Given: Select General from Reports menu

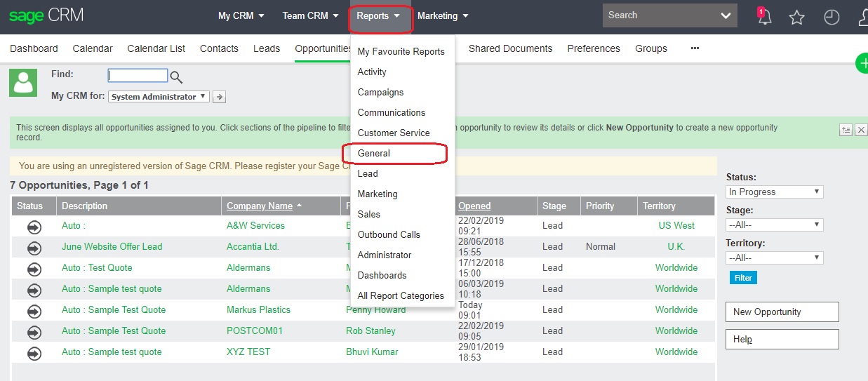Looking at the screenshot, I should coord(374,153).
